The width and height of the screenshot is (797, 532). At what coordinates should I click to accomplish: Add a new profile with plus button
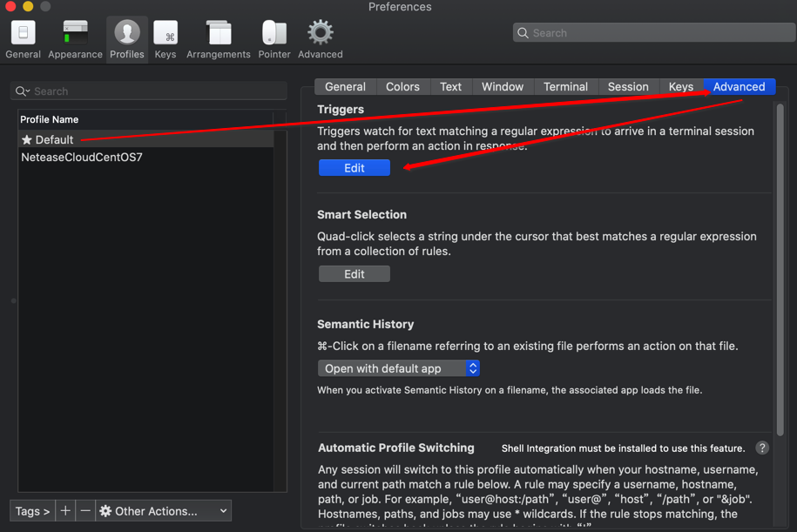pos(65,511)
